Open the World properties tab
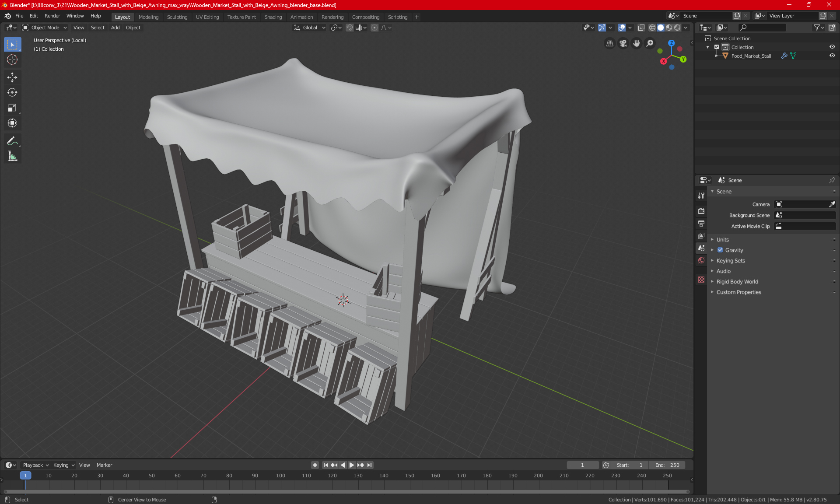 click(x=701, y=260)
